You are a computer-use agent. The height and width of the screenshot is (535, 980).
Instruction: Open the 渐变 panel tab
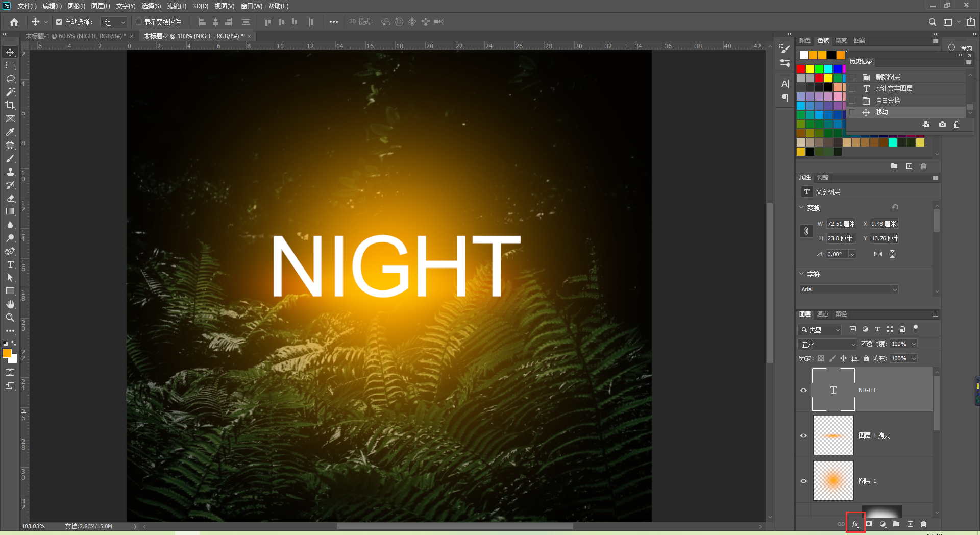pyautogui.click(x=841, y=40)
